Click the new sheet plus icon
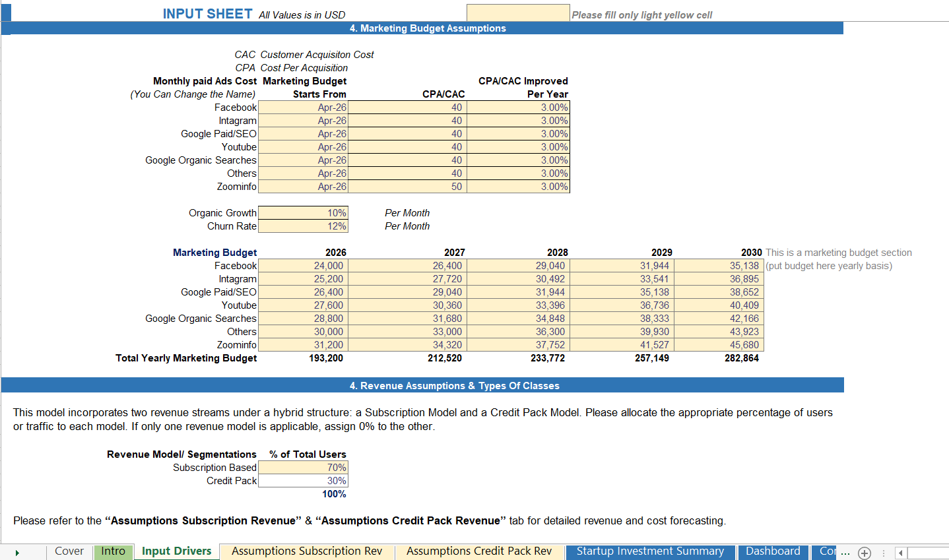949x560 pixels. (864, 552)
